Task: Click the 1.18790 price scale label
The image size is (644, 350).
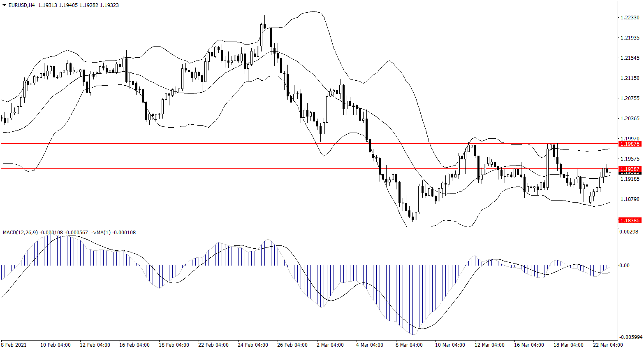Action: pos(630,199)
